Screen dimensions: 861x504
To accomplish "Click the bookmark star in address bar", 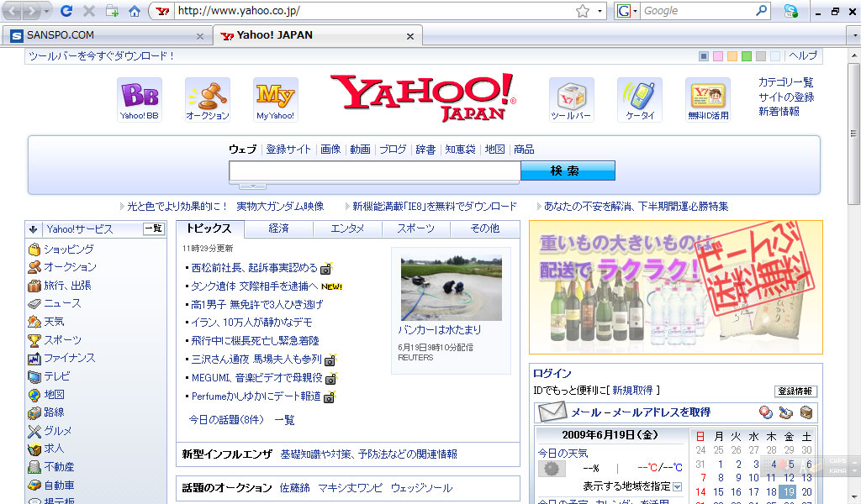I will point(583,11).
